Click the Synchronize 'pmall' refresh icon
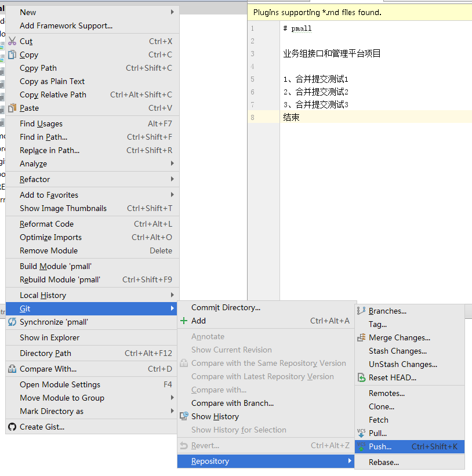 12,322
